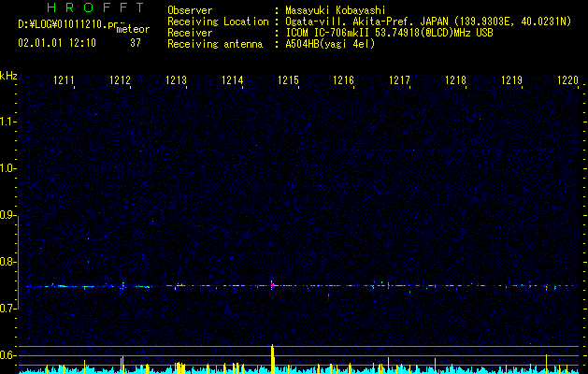Click the 1220 time marker
588x374 pixels.
click(567, 80)
